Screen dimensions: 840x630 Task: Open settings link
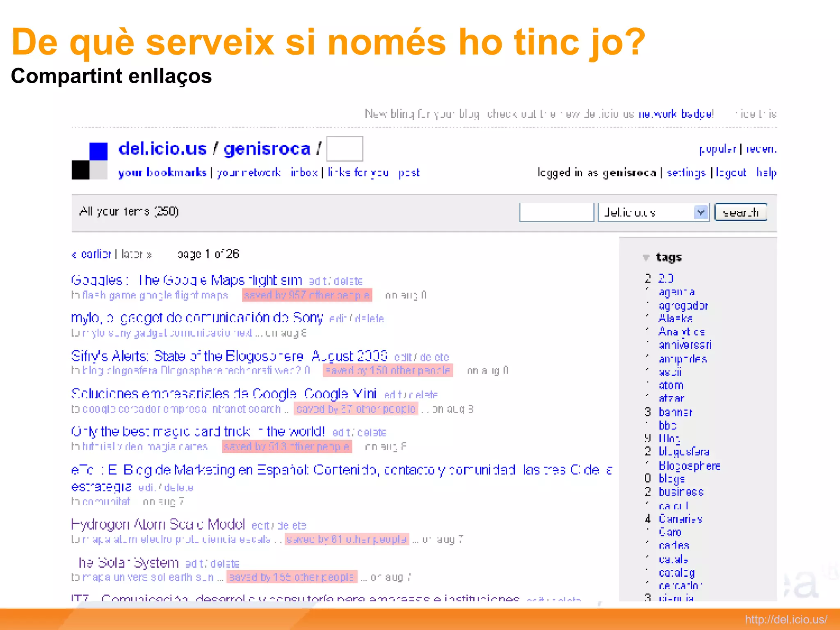(x=686, y=173)
